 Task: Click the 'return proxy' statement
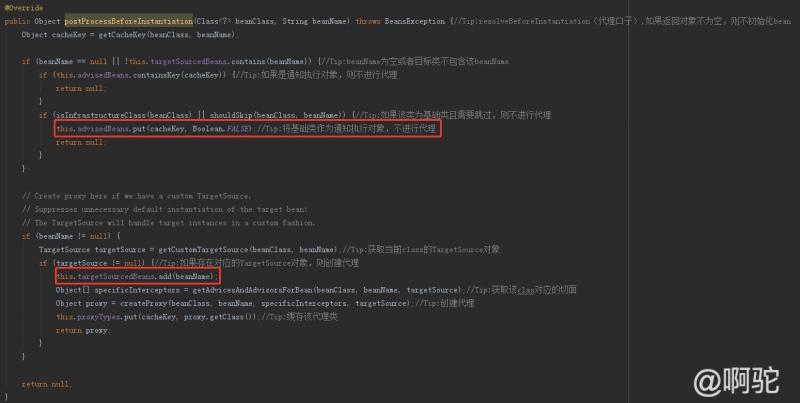[x=82, y=330]
